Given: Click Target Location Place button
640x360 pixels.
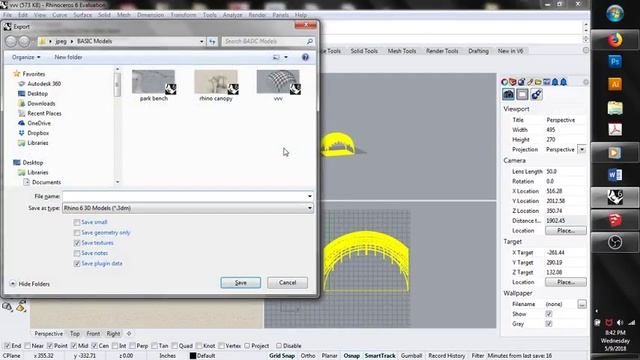Looking at the screenshot, I should click(x=566, y=282).
